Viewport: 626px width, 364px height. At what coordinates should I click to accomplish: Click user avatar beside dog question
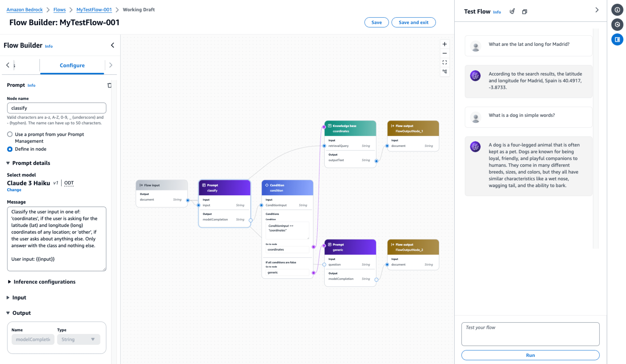click(x=476, y=118)
